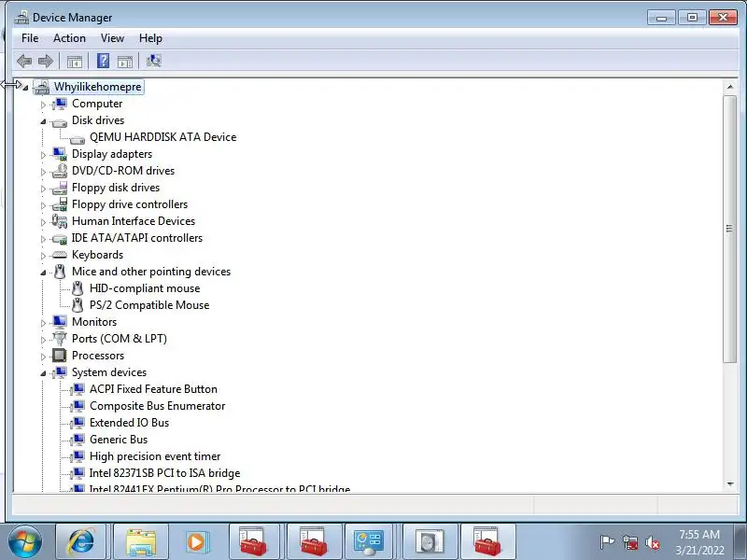The height and width of the screenshot is (560, 747).
Task: Click the PS/2 Compatible Mouse icon
Action: click(x=78, y=305)
